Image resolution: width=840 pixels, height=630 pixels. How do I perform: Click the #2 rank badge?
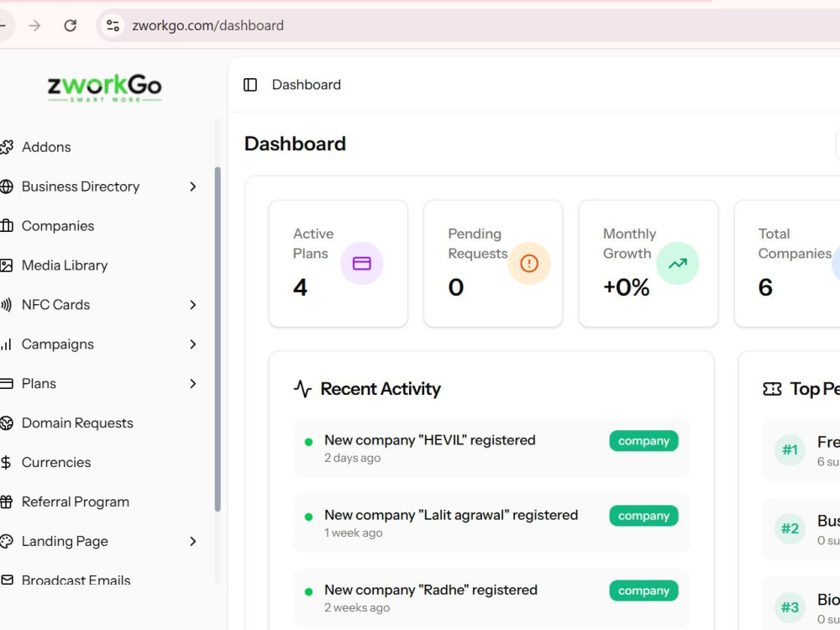(790, 528)
